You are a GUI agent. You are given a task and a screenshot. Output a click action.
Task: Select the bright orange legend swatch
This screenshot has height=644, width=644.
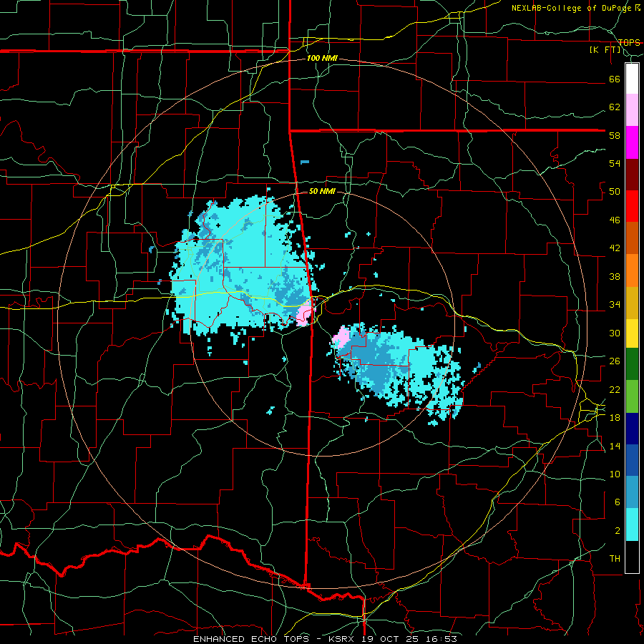click(632, 270)
